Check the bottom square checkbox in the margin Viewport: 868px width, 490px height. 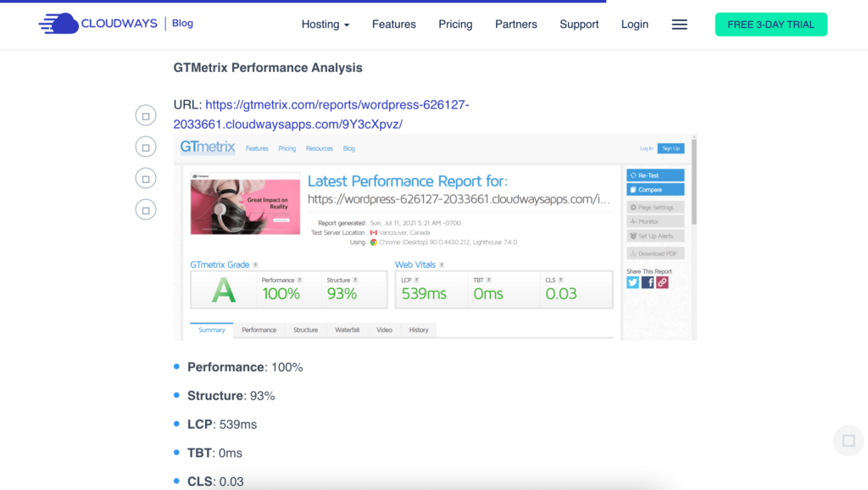click(x=145, y=209)
